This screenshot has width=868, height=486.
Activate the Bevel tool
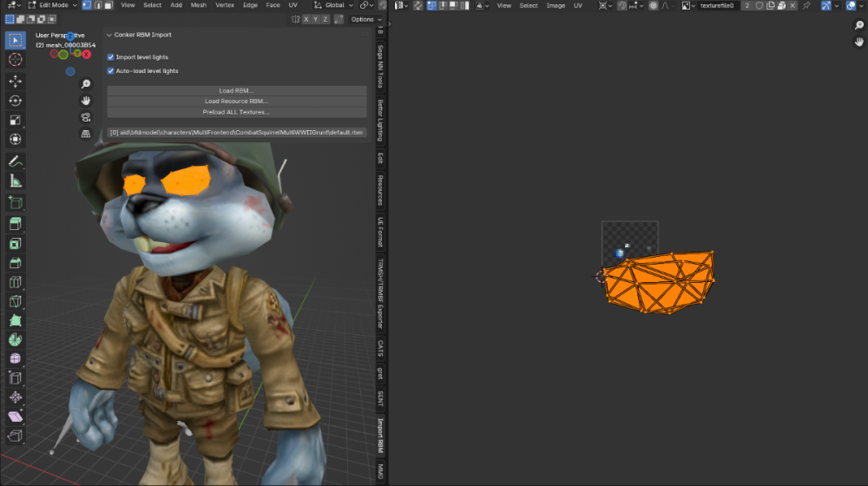(x=15, y=263)
